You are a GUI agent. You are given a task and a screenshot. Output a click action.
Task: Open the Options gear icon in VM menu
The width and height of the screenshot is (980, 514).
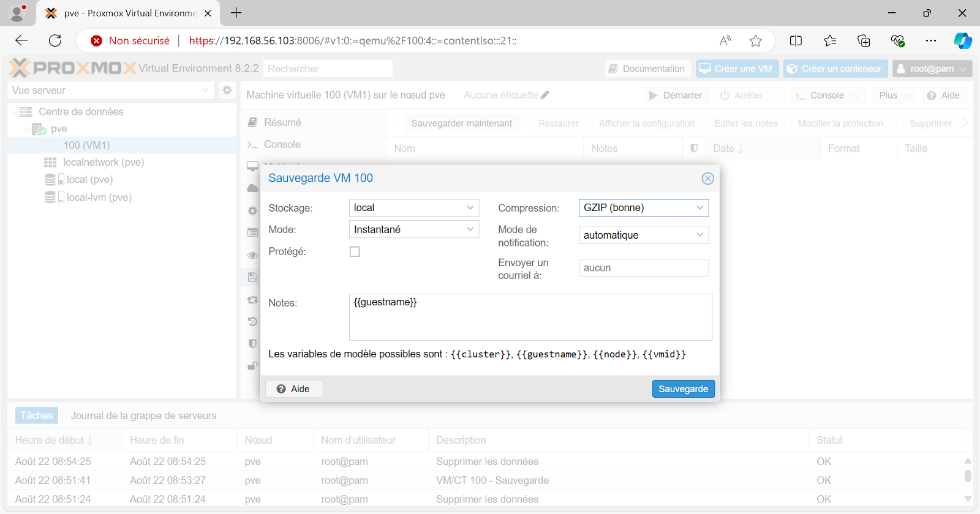(252, 210)
